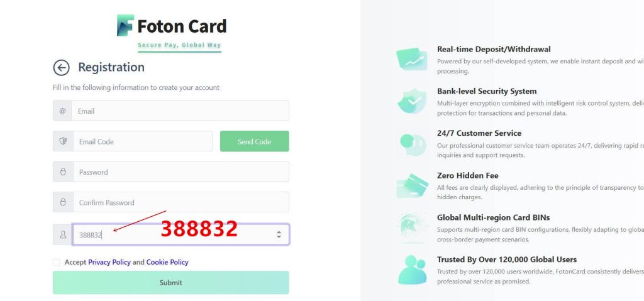Tick the Accept Privacy Policy checkbox

57,262
